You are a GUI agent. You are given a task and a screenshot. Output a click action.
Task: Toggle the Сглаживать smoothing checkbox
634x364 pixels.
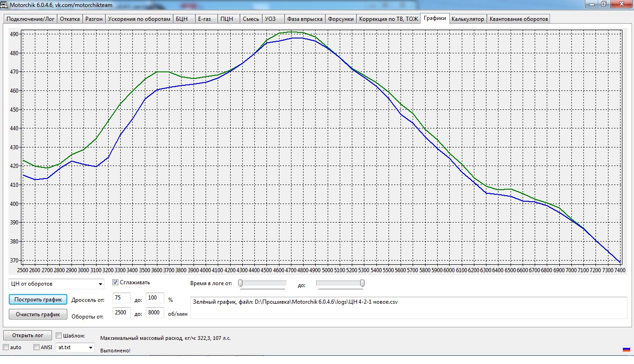tap(116, 282)
